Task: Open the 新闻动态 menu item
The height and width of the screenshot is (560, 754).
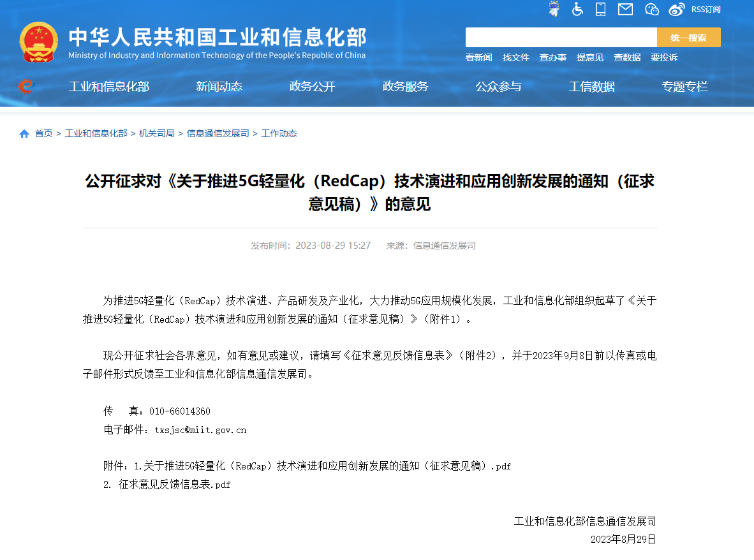Action: (x=219, y=87)
